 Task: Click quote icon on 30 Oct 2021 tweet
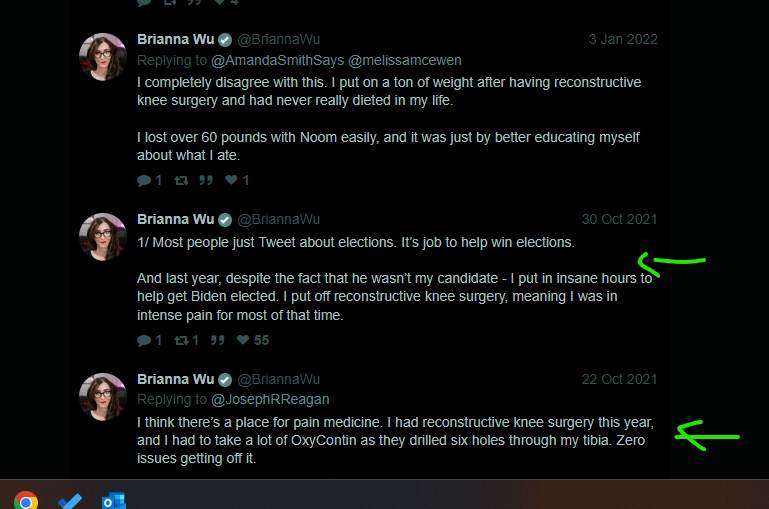click(x=218, y=340)
